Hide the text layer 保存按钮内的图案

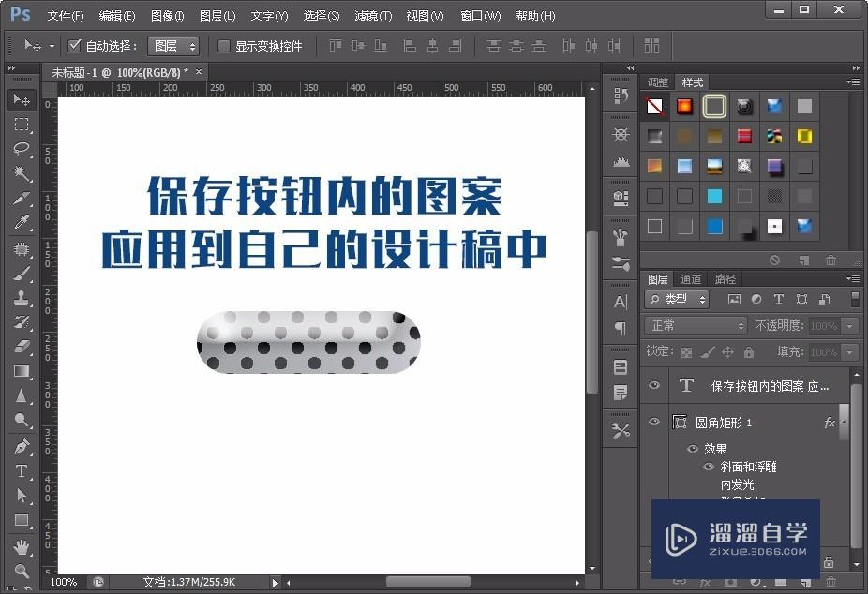[654, 385]
